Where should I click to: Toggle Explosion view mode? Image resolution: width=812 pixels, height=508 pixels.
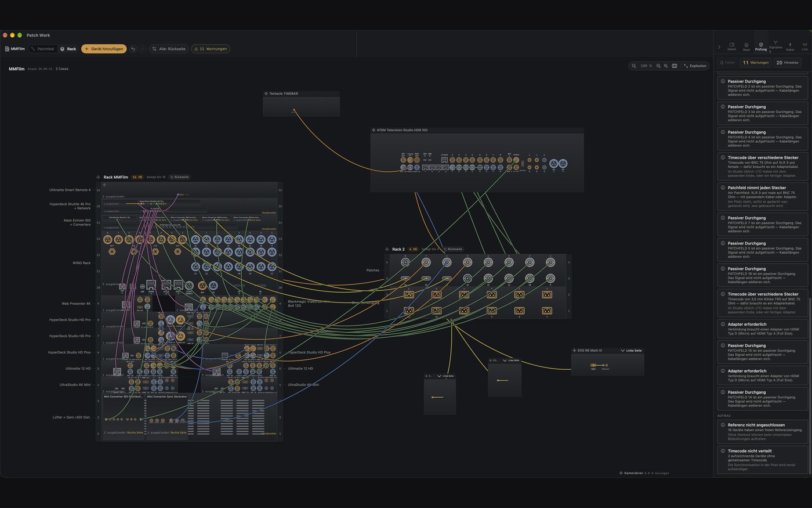coord(695,66)
